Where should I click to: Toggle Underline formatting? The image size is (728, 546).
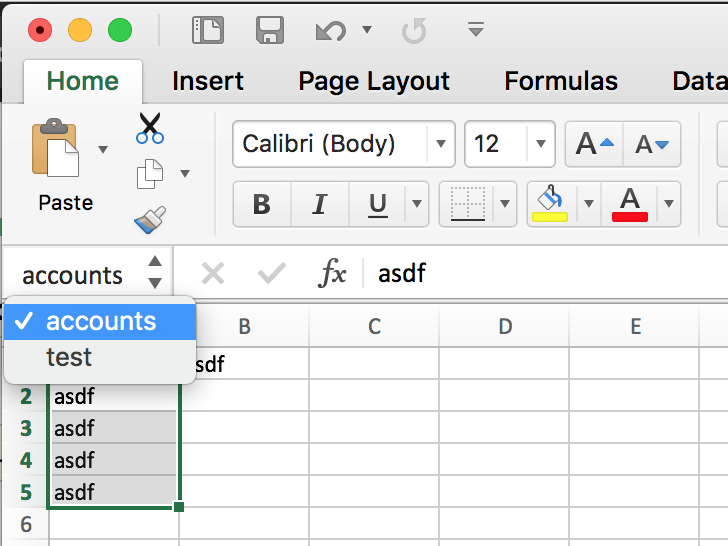point(377,205)
